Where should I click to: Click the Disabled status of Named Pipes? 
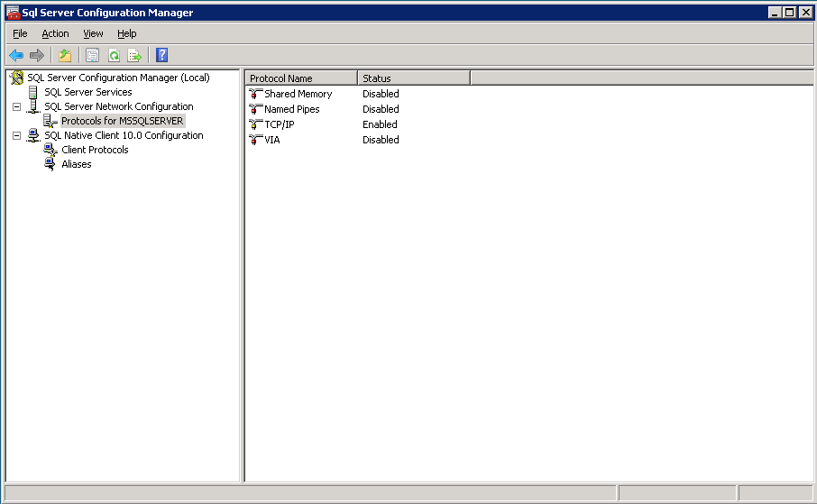(x=381, y=109)
